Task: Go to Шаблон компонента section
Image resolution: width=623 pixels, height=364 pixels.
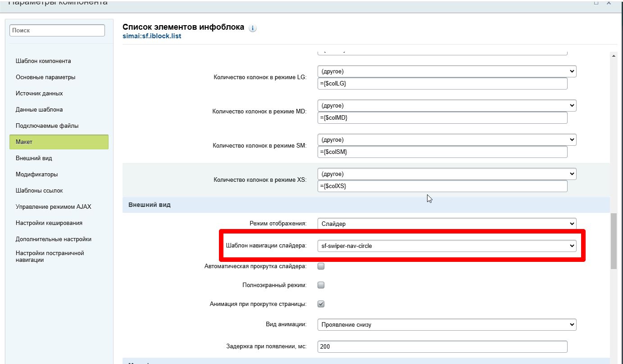Action: (43, 61)
